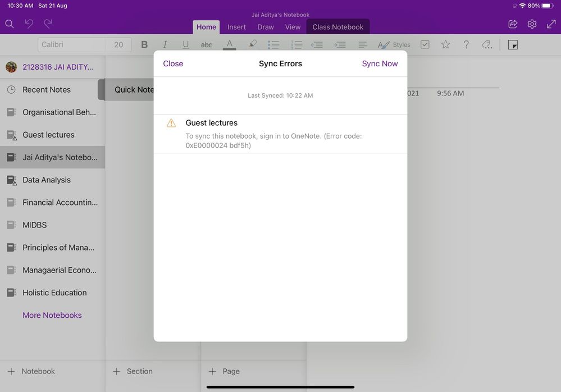
Task: Tap the Wi-Fi status icon
Action: (522, 6)
